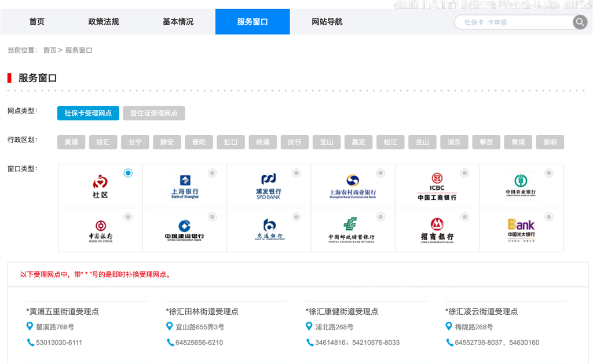Viewport: 593px width, 364px height.
Task: Filter by 浦东 district
Action: (x=454, y=142)
